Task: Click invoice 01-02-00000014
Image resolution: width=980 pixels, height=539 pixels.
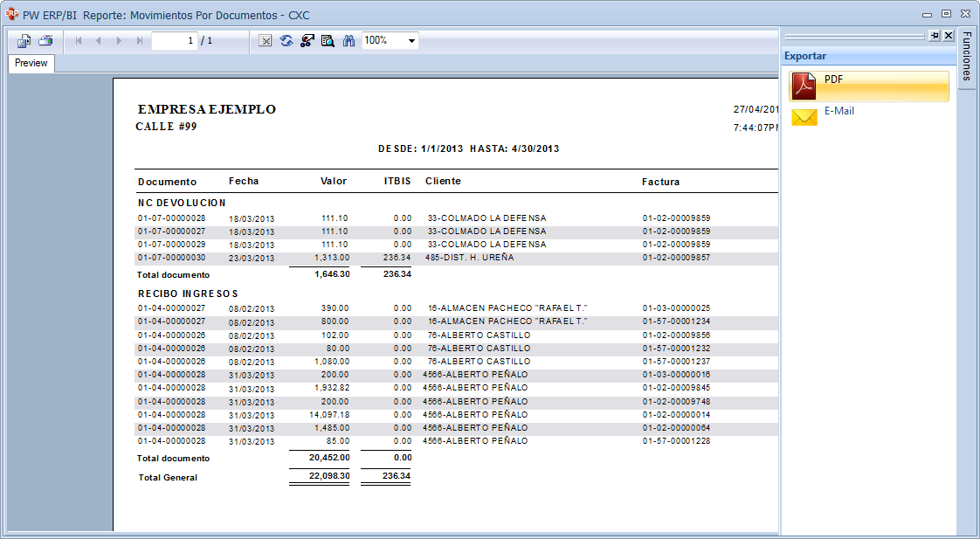Action: coord(676,415)
